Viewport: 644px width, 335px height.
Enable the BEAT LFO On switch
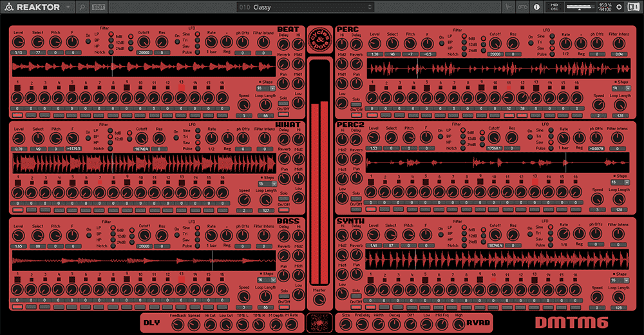177,41
